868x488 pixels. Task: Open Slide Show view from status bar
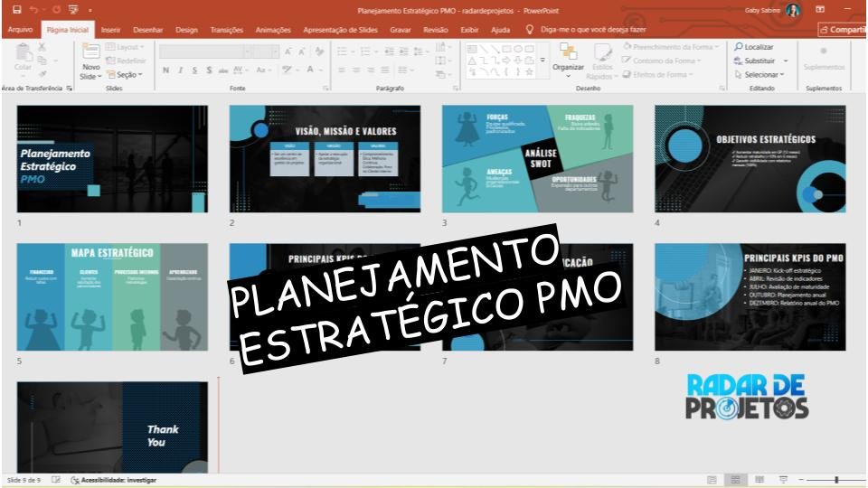(x=783, y=480)
